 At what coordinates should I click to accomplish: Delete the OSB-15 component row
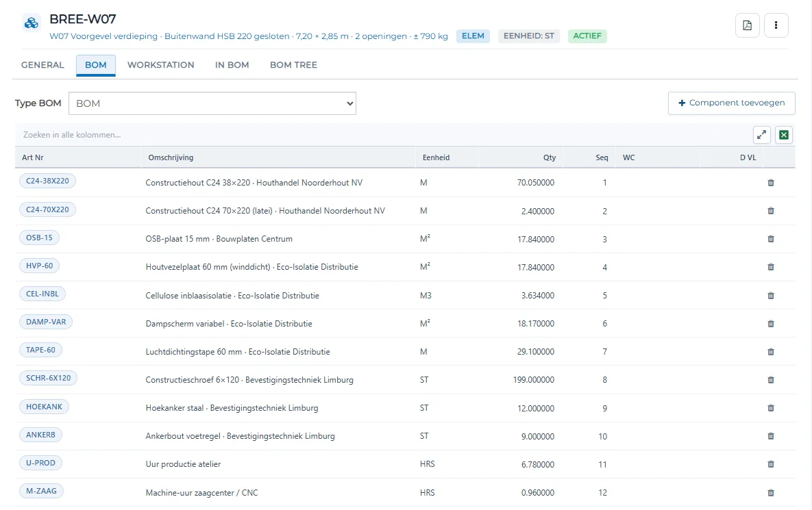point(771,239)
